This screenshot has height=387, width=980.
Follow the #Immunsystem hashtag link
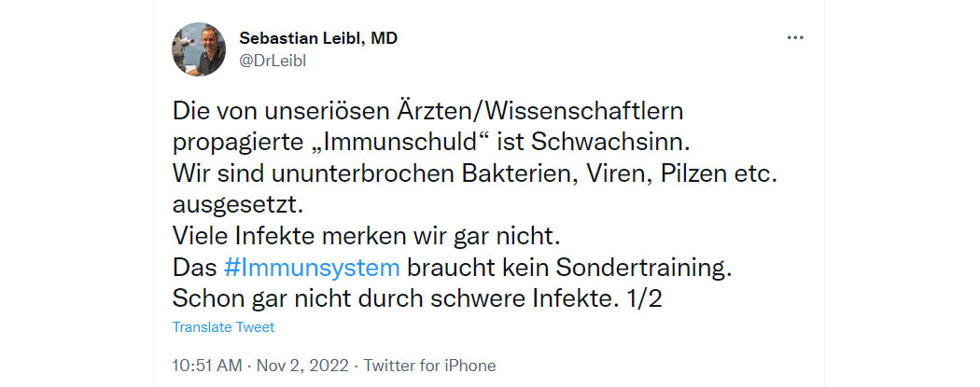[311, 269]
